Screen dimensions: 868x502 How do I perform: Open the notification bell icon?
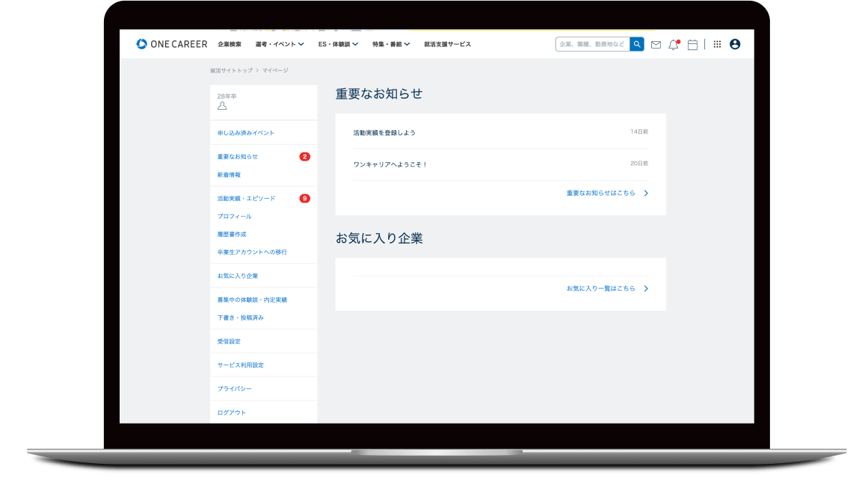(x=673, y=45)
